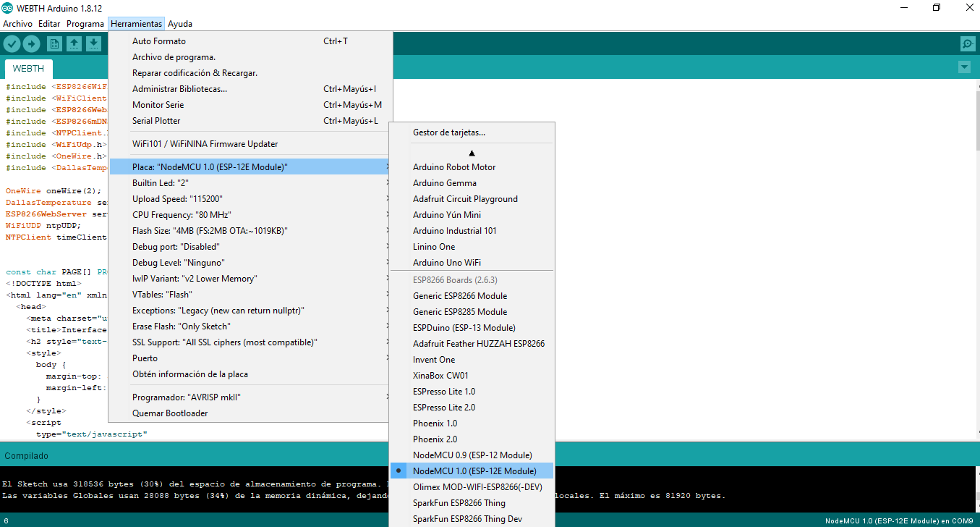Select Archivo de programa menu entry
The height and width of the screenshot is (527, 980).
pyautogui.click(x=250, y=57)
